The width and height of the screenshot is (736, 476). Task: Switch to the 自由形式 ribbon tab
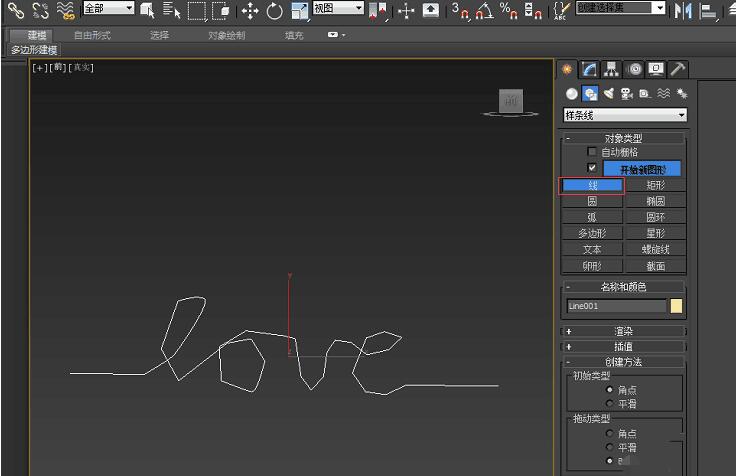coord(92,35)
